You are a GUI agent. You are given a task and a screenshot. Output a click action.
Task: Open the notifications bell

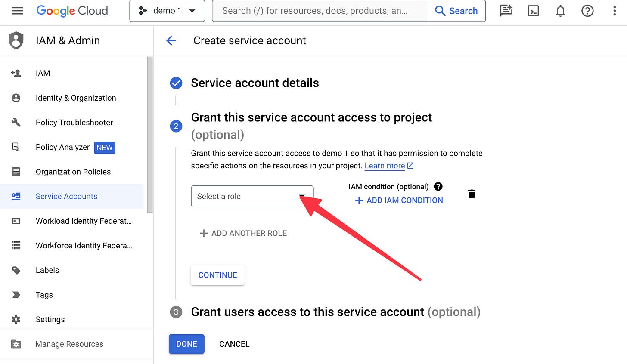560,11
